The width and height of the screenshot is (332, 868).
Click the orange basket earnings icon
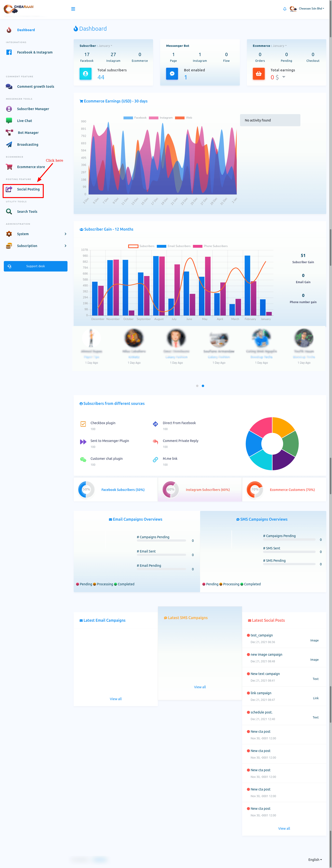(x=258, y=74)
